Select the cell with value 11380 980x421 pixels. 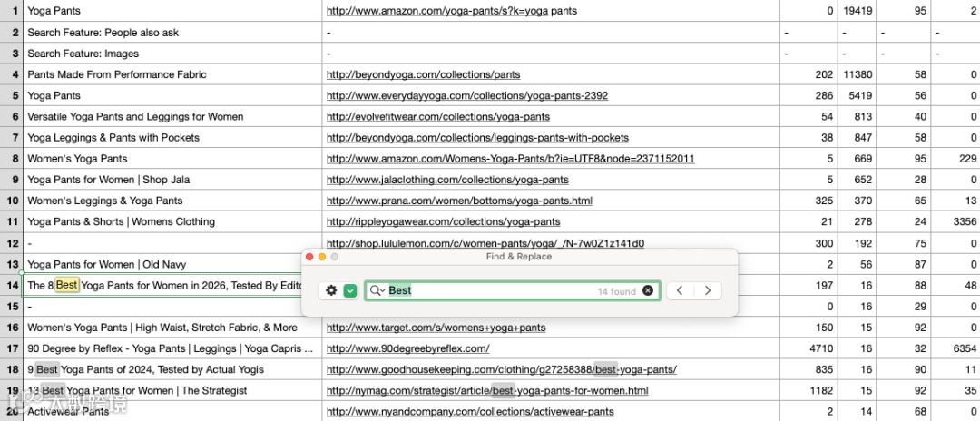tap(856, 74)
